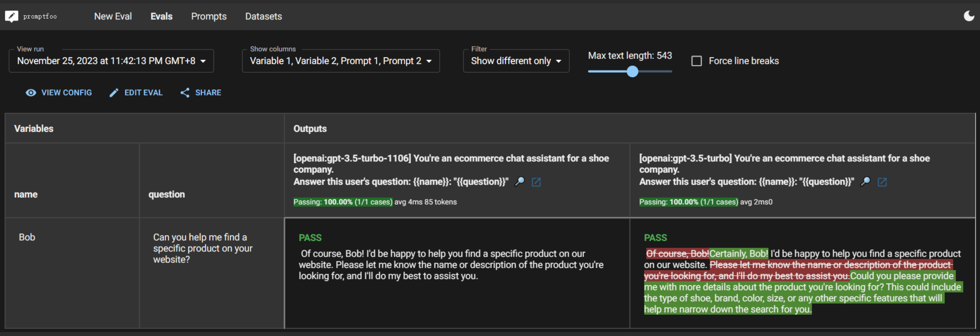The image size is (980, 336).
Task: Click the eye icon next to View Config
Action: pyautogui.click(x=31, y=93)
